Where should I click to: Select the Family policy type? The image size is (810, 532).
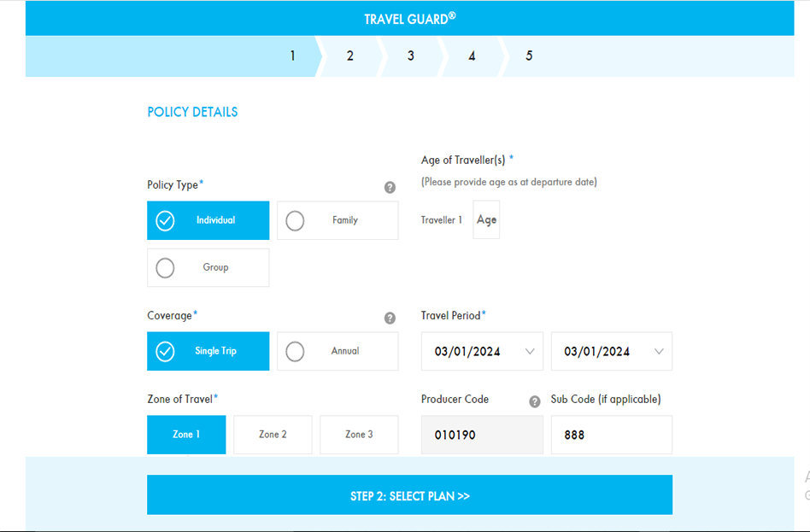point(337,220)
